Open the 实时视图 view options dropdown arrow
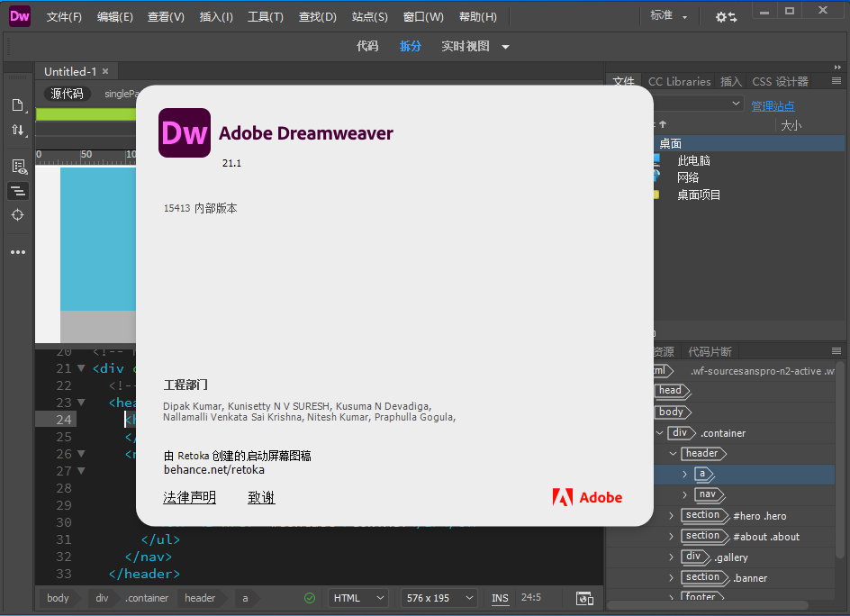Viewport: 850px width, 616px height. point(506,47)
